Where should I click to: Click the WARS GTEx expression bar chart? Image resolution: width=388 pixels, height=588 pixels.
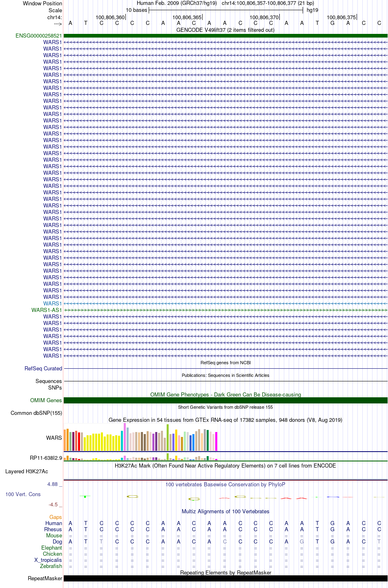tap(141, 437)
